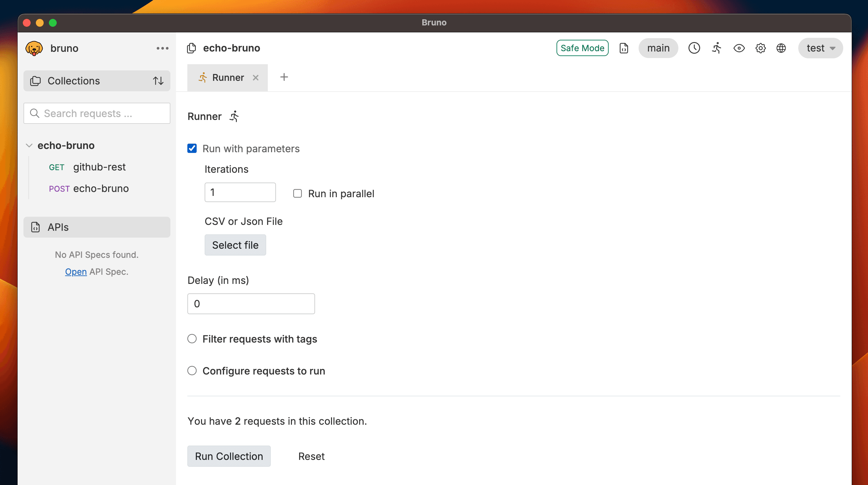
Task: Uncheck Run with parameters checkbox
Action: (192, 148)
